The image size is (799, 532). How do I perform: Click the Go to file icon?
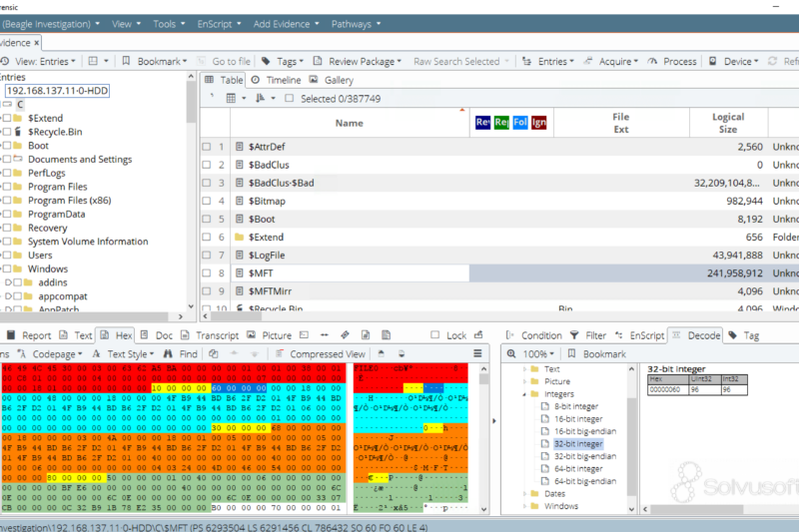point(203,61)
